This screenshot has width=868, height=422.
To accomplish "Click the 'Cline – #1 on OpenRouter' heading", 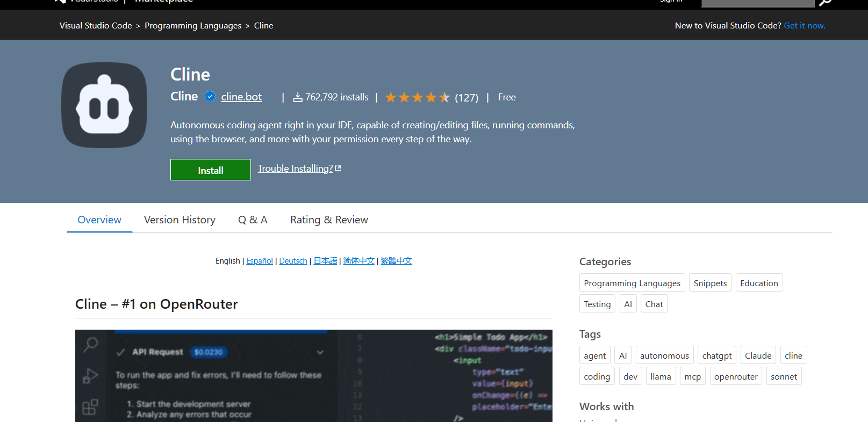I will 156,304.
